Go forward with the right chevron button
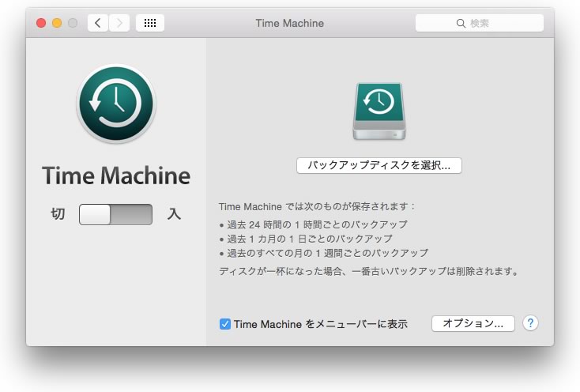This screenshot has width=580, height=392. point(119,23)
